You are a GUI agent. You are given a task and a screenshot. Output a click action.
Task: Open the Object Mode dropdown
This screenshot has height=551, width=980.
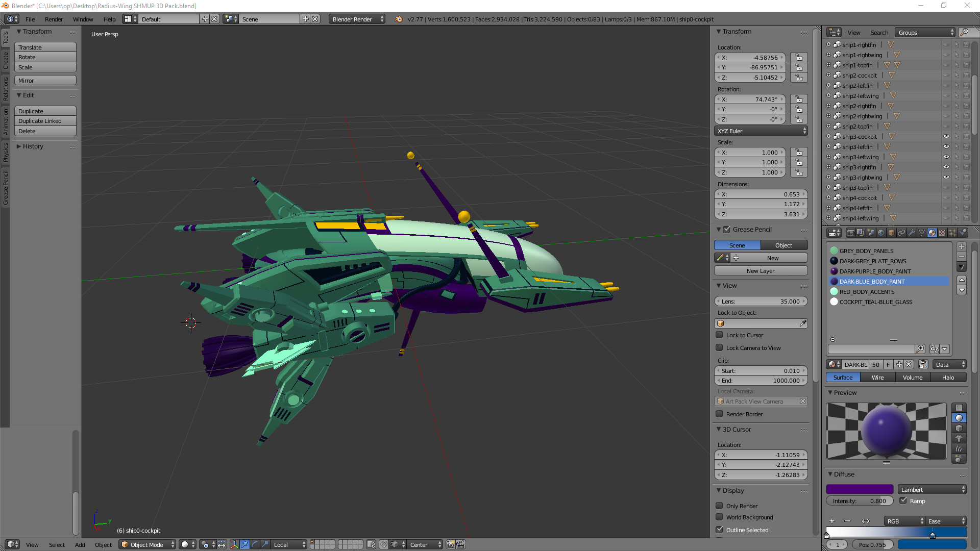pos(147,544)
